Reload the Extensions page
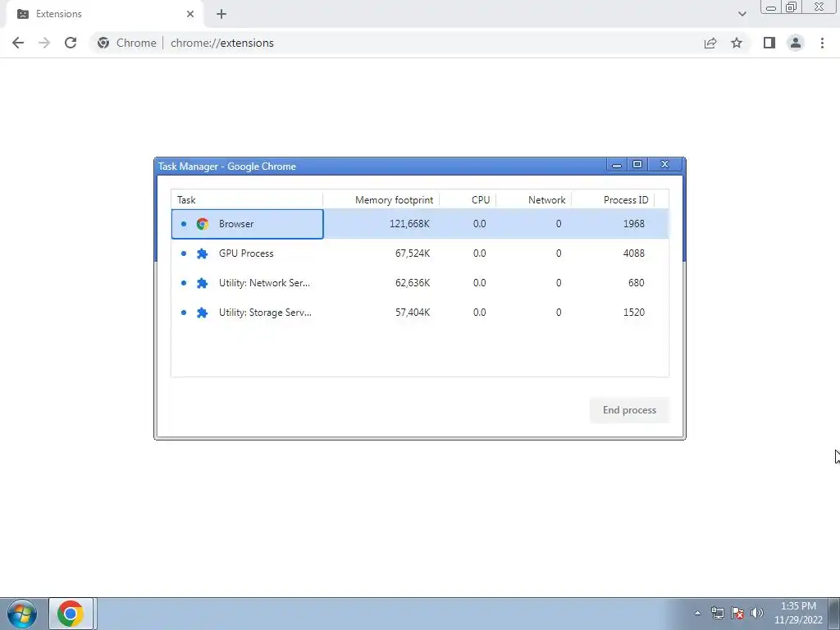The width and height of the screenshot is (840, 630). [71, 43]
